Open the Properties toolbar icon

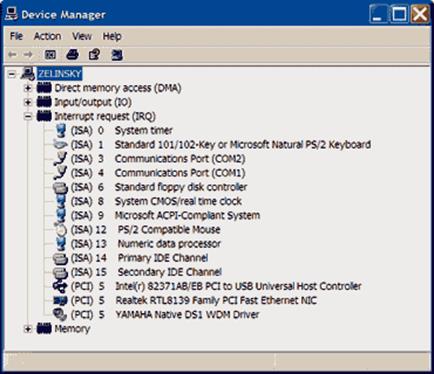(x=94, y=55)
